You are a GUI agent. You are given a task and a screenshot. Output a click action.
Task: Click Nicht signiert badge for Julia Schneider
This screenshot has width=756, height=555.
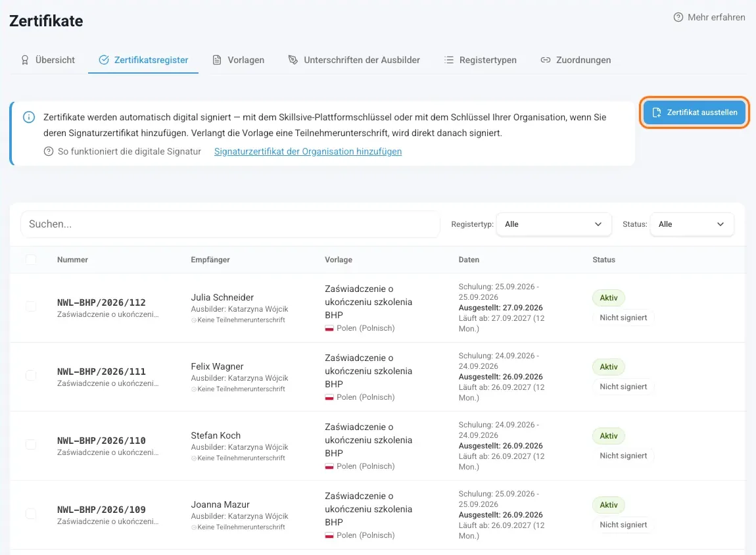coord(623,318)
